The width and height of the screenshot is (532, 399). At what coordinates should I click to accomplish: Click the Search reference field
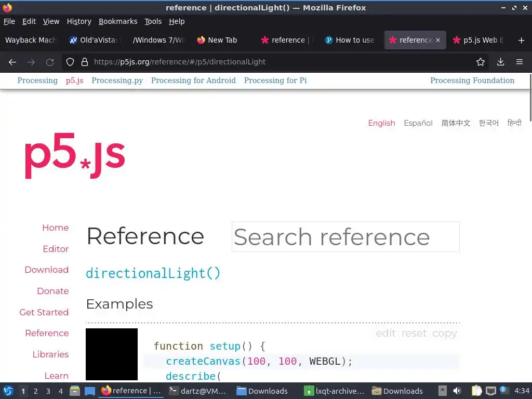(345, 237)
